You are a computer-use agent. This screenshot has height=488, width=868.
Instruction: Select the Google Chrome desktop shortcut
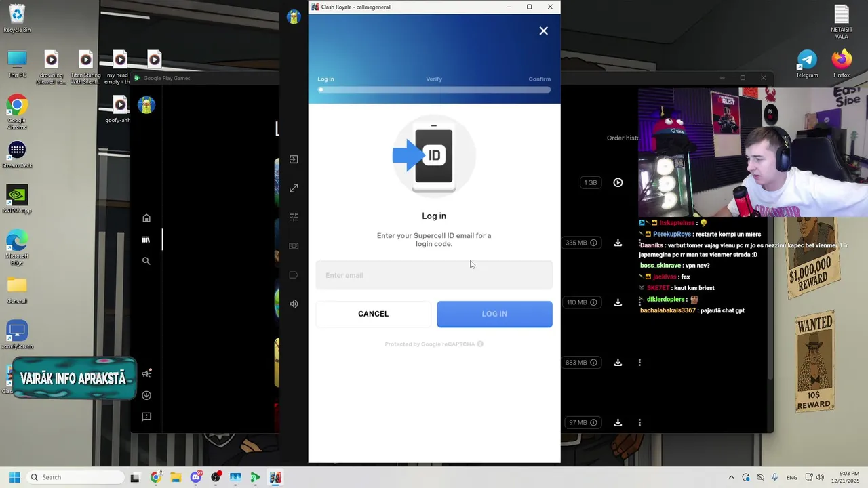click(x=17, y=112)
